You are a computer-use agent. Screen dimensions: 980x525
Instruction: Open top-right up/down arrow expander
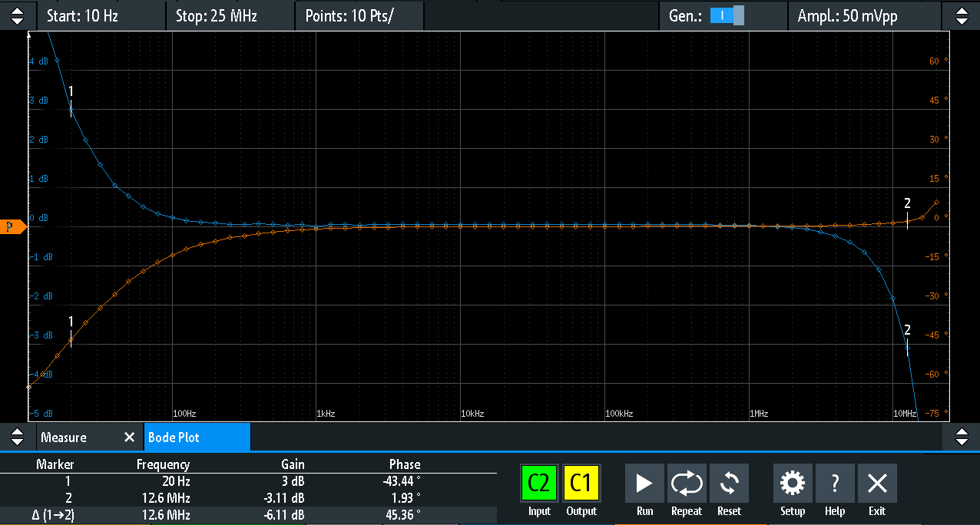click(x=962, y=15)
